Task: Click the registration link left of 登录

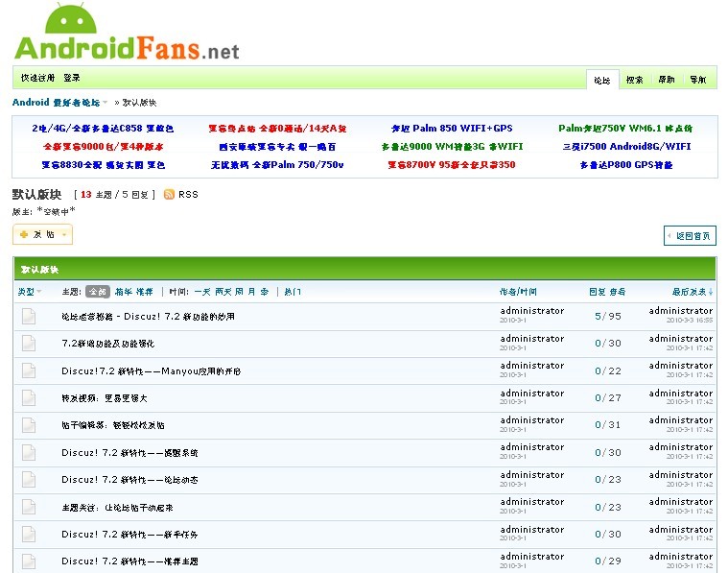Action: click(37, 78)
